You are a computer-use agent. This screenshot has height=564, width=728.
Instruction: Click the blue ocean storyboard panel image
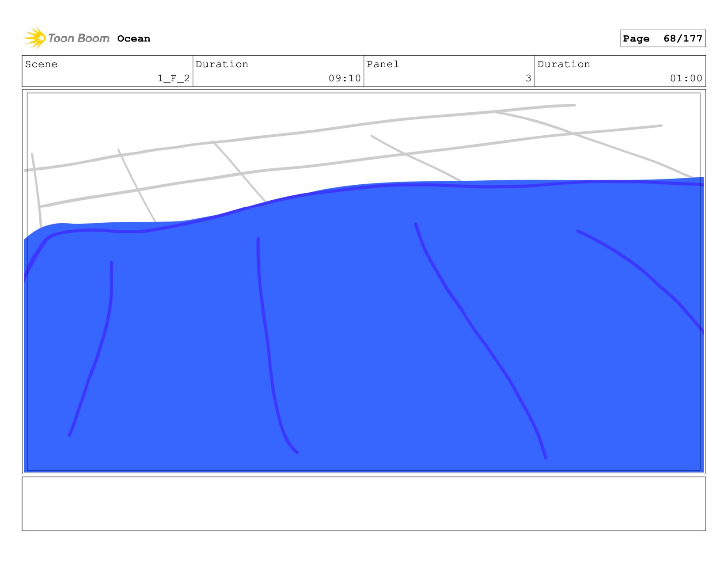pos(364,282)
